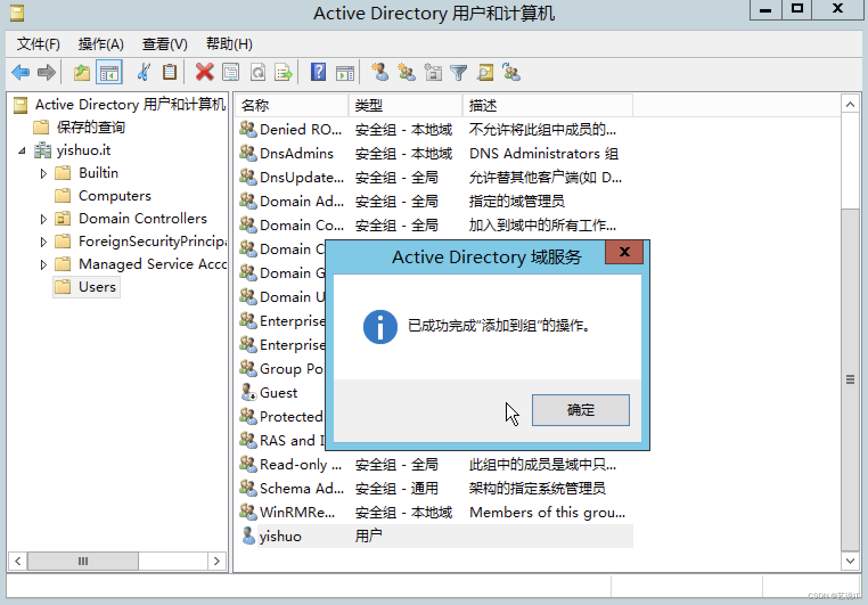Screen dimensions: 868x605
Task: Sort by the 描述 column header
Action: tap(548, 105)
